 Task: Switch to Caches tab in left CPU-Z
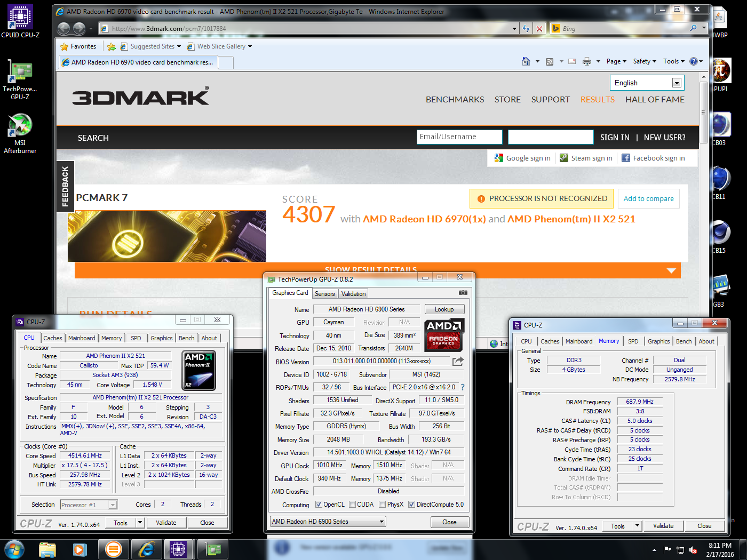coord(53,338)
